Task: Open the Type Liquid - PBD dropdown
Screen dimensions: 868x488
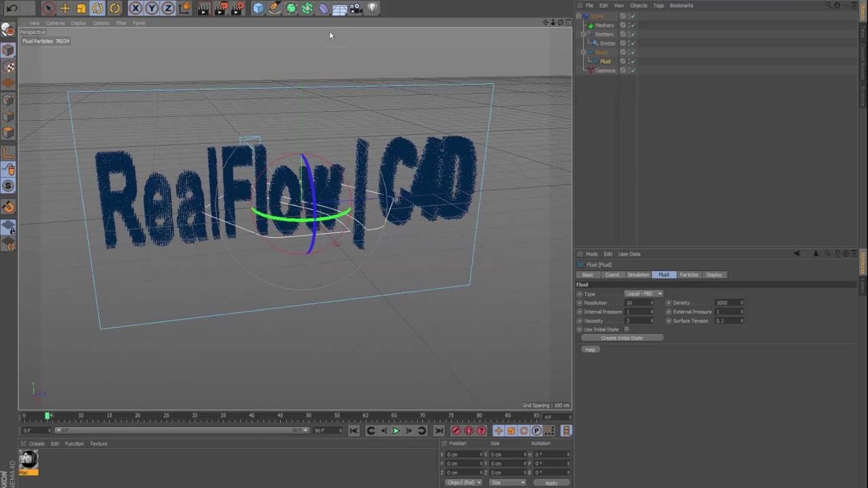Action: 644,294
